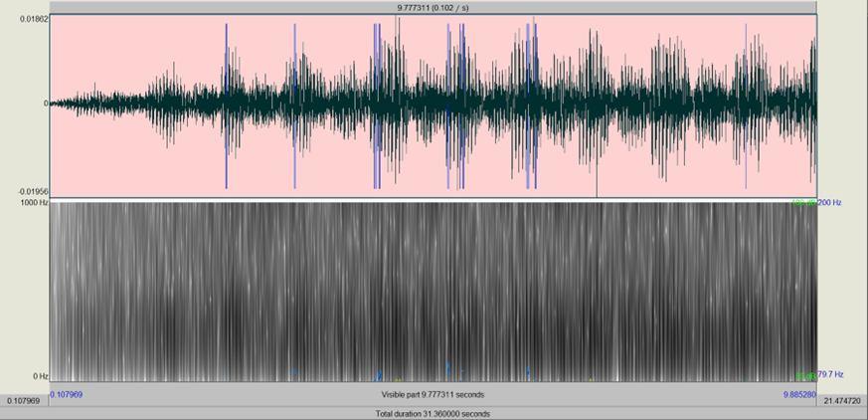Image resolution: width=868 pixels, height=420 pixels.
Task: Click the 0 Hz spectrogram bottom label
Action: click(x=41, y=375)
